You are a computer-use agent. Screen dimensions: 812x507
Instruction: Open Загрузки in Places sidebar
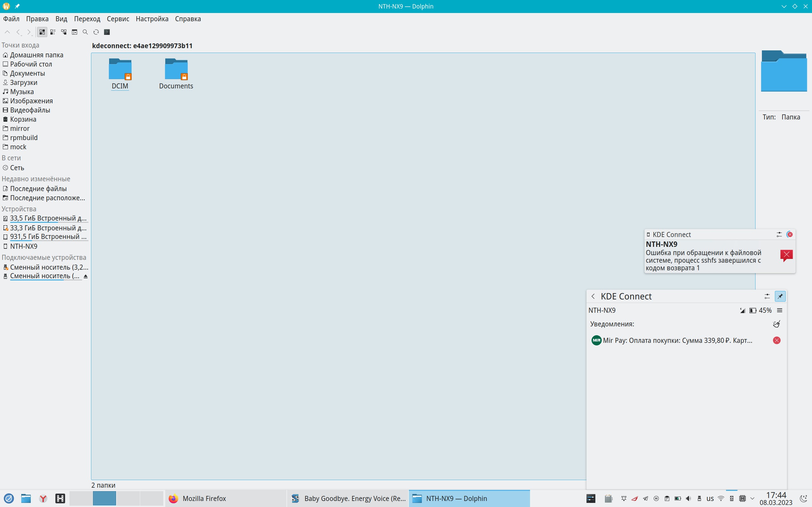(23, 82)
